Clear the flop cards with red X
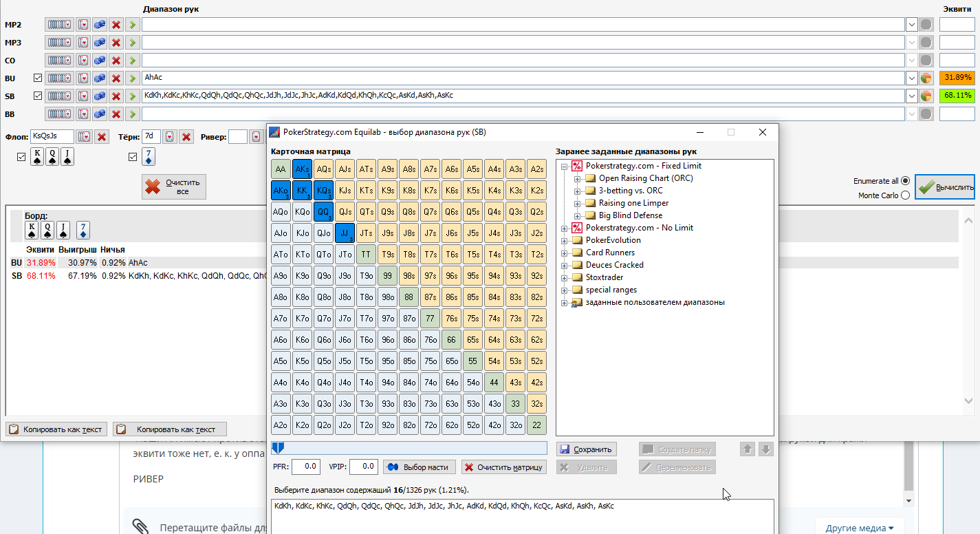Viewport: 980px width, 534px height. coord(102,137)
